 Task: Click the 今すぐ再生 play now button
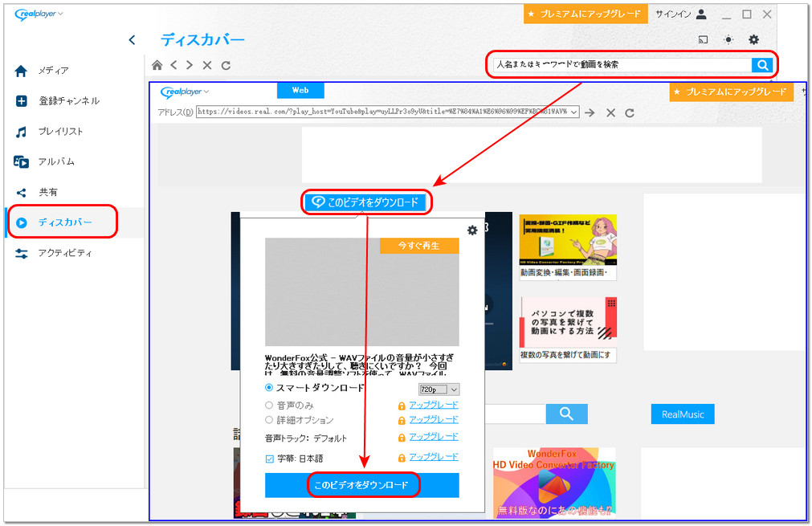(x=419, y=246)
